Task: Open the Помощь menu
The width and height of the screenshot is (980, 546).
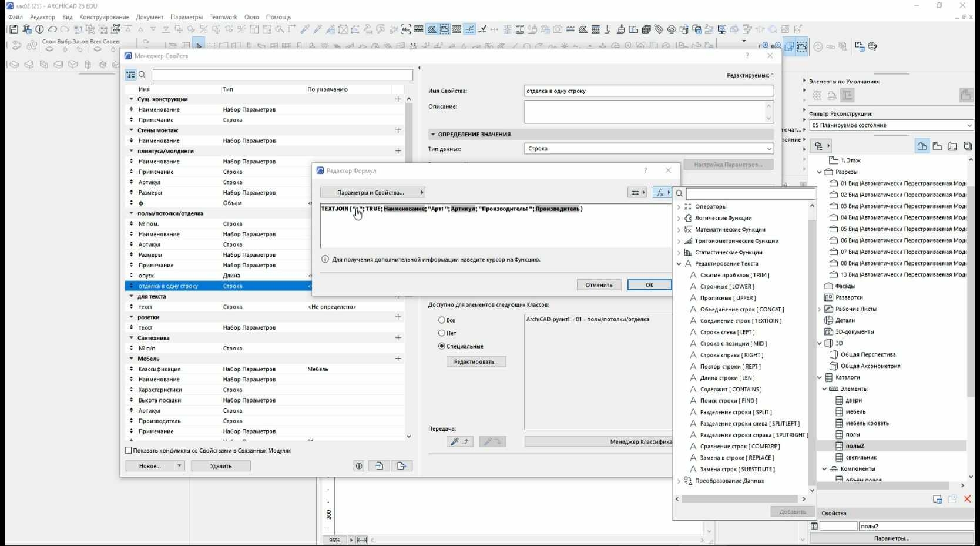Action: click(x=278, y=17)
